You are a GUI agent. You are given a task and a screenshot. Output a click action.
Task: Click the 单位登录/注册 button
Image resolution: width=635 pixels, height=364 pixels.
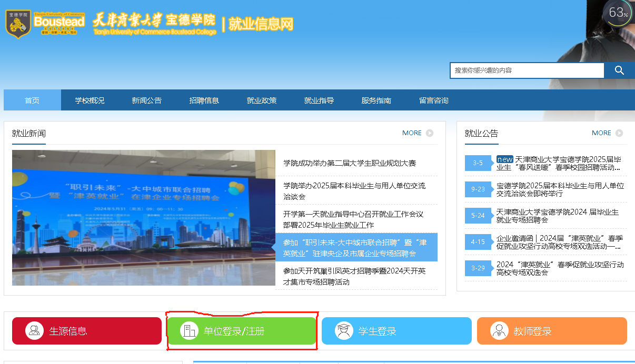pos(241,331)
